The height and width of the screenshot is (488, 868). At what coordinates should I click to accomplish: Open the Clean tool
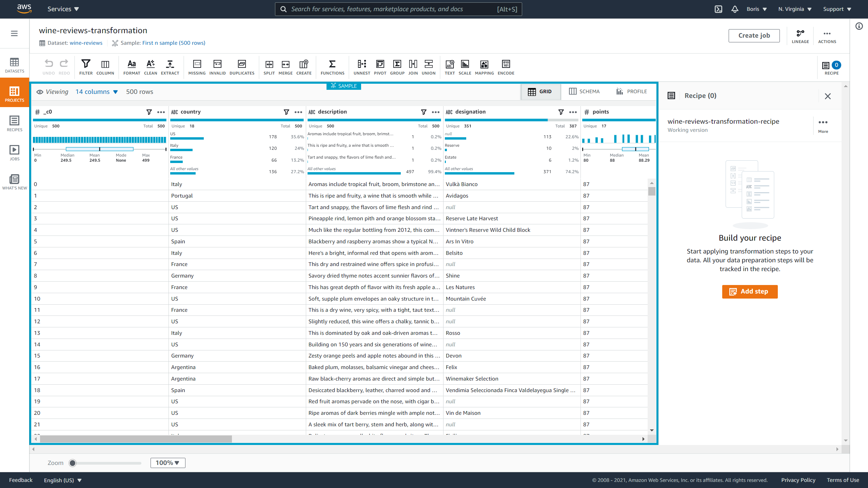[x=151, y=67]
